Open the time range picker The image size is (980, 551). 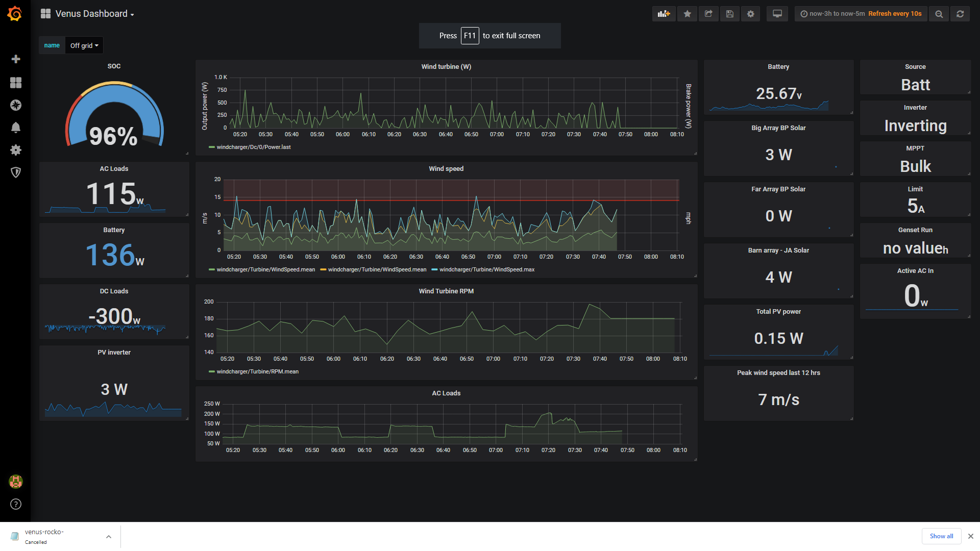pyautogui.click(x=861, y=14)
